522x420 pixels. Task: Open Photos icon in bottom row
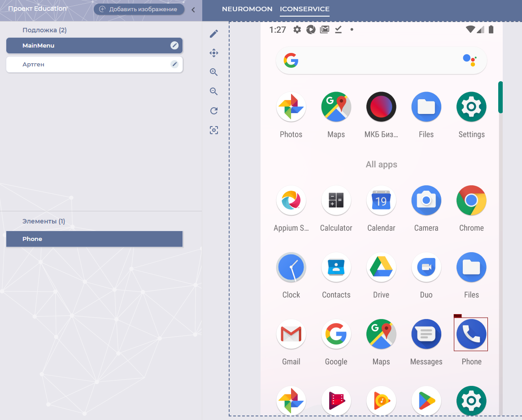point(291,401)
